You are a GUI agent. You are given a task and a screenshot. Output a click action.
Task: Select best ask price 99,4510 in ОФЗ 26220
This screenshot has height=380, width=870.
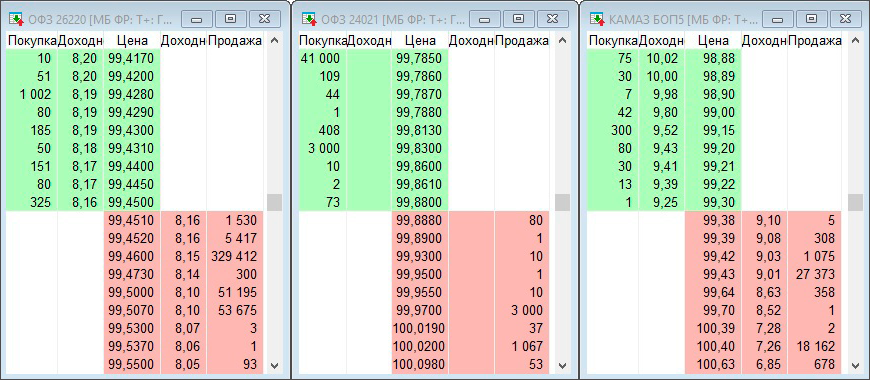point(131,220)
